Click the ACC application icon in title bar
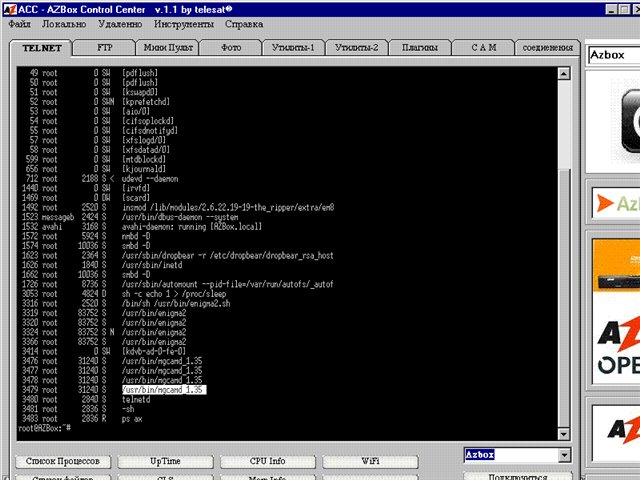Screen dimensions: 640x480 tap(9, 9)
